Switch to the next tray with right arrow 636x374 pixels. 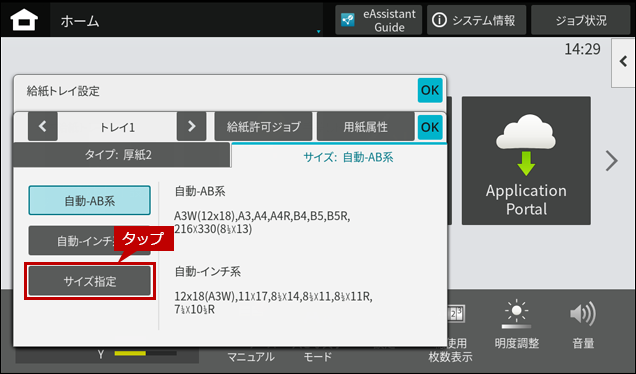point(191,127)
